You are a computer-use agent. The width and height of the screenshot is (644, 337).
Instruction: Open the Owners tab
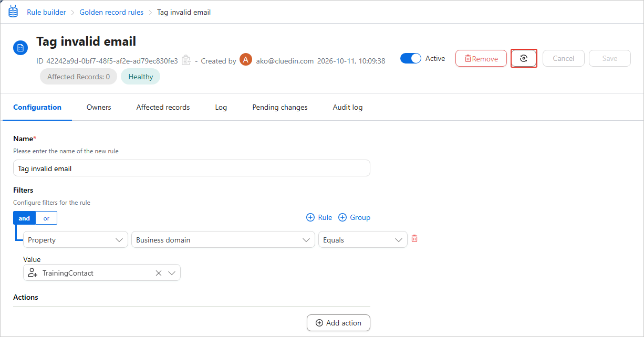(99, 107)
